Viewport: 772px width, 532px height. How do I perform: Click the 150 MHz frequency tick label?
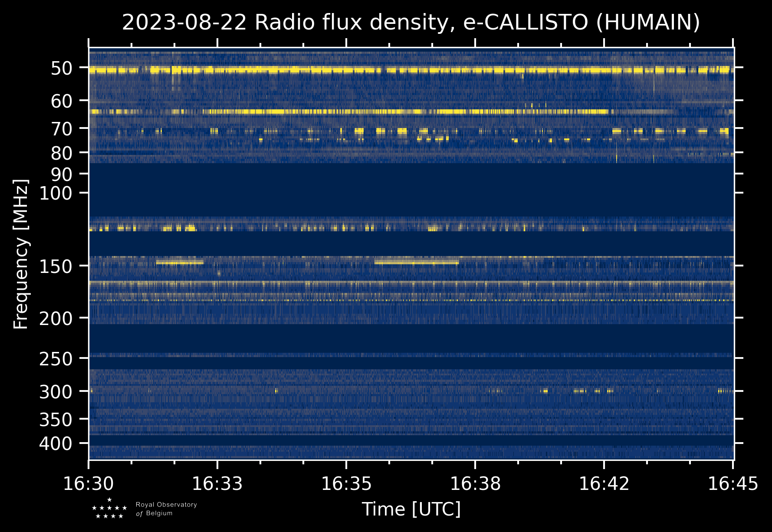(x=56, y=266)
